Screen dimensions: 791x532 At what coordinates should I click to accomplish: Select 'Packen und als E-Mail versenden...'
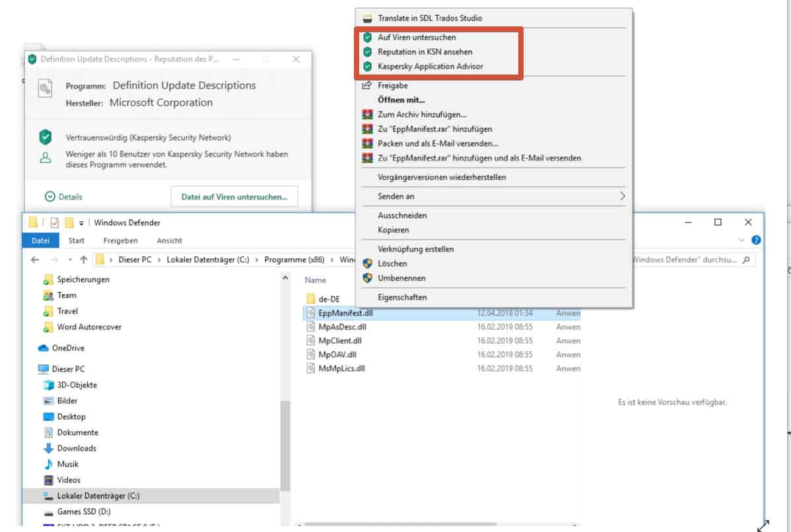click(438, 144)
